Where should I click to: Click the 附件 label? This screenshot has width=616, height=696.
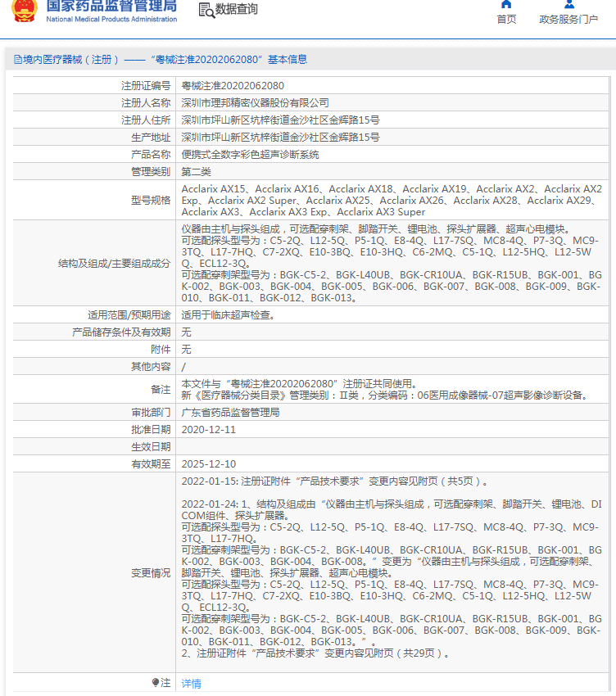(161, 350)
